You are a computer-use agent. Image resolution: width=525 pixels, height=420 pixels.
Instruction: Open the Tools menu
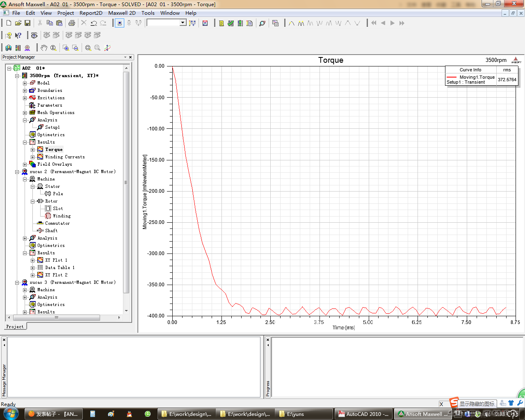coord(148,13)
